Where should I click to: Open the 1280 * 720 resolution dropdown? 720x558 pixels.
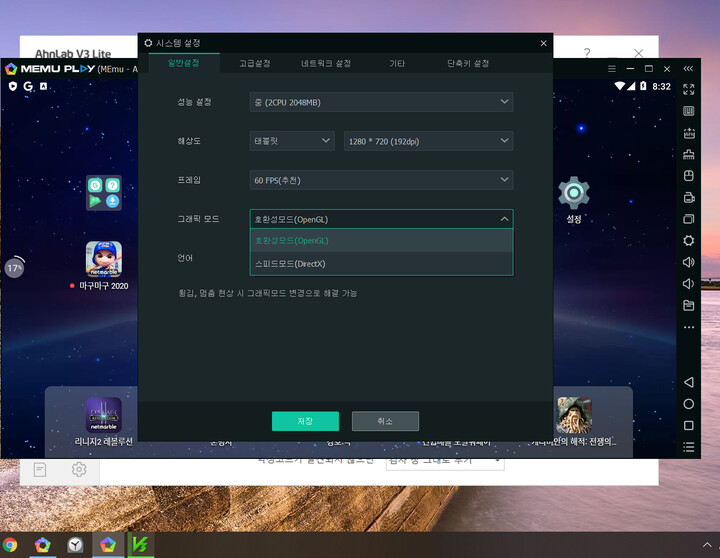428,141
